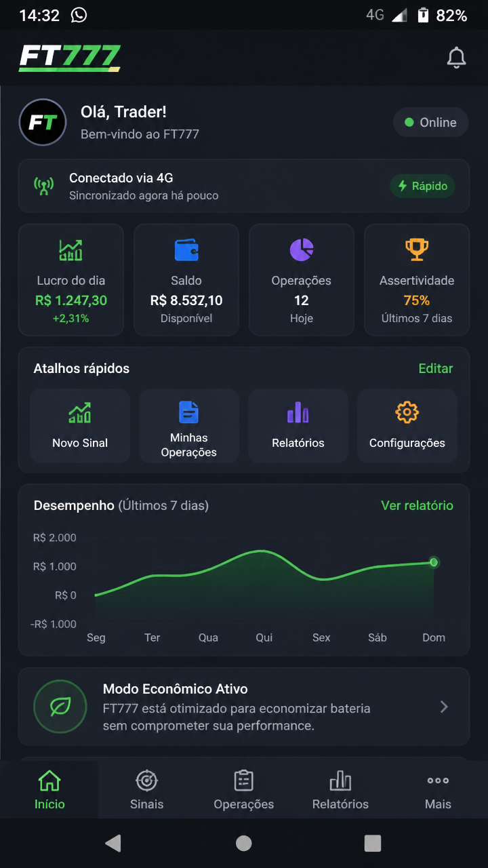The height and width of the screenshot is (868, 488).
Task: Tap the Android back button
Action: (113, 843)
